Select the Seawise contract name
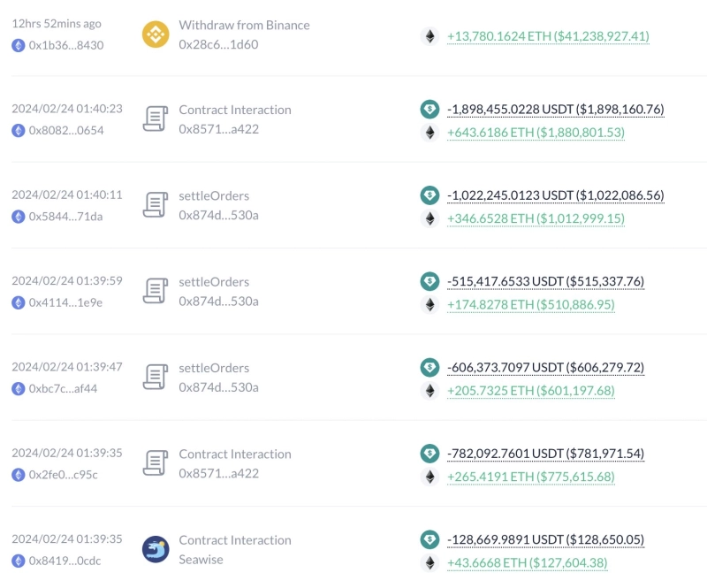 point(201,560)
